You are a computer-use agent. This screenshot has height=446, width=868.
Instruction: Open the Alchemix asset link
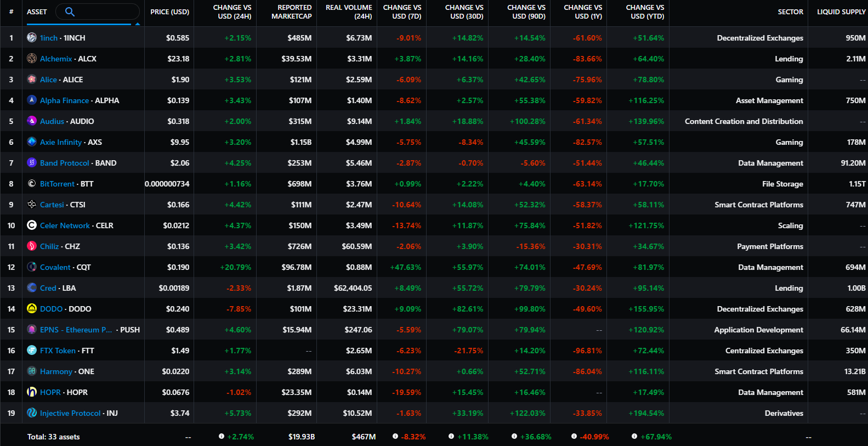point(56,59)
